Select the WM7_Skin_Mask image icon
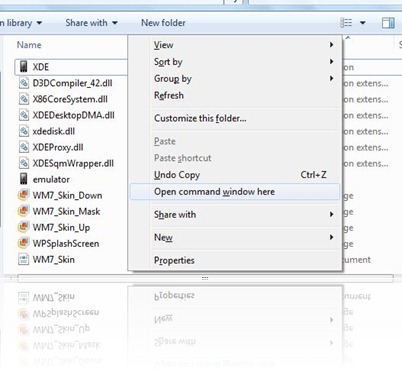Viewport: 402px width, 370px height. 23,211
